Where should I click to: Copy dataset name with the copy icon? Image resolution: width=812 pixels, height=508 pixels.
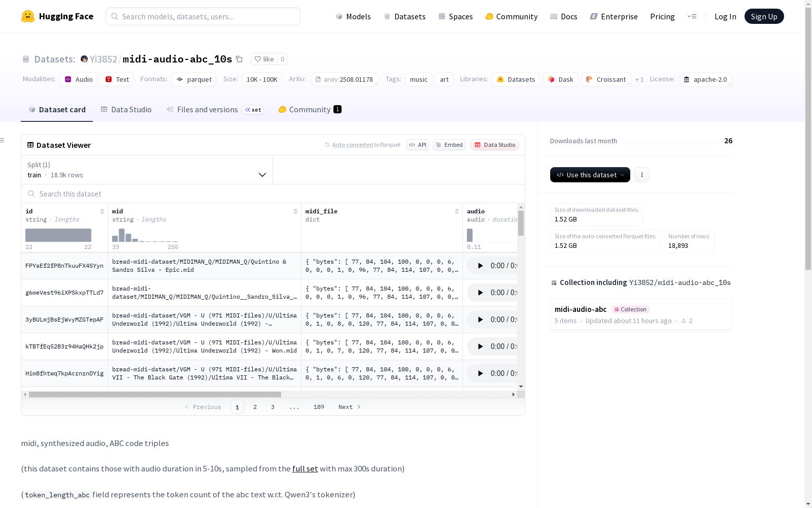click(239, 59)
